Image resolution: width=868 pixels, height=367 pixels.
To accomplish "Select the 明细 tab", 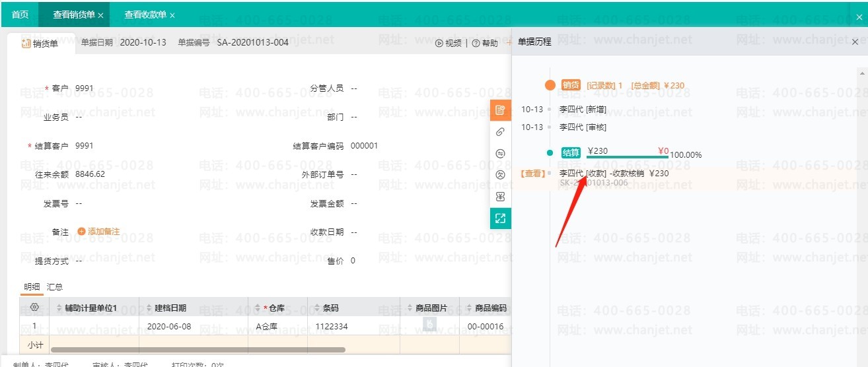I will [32, 287].
